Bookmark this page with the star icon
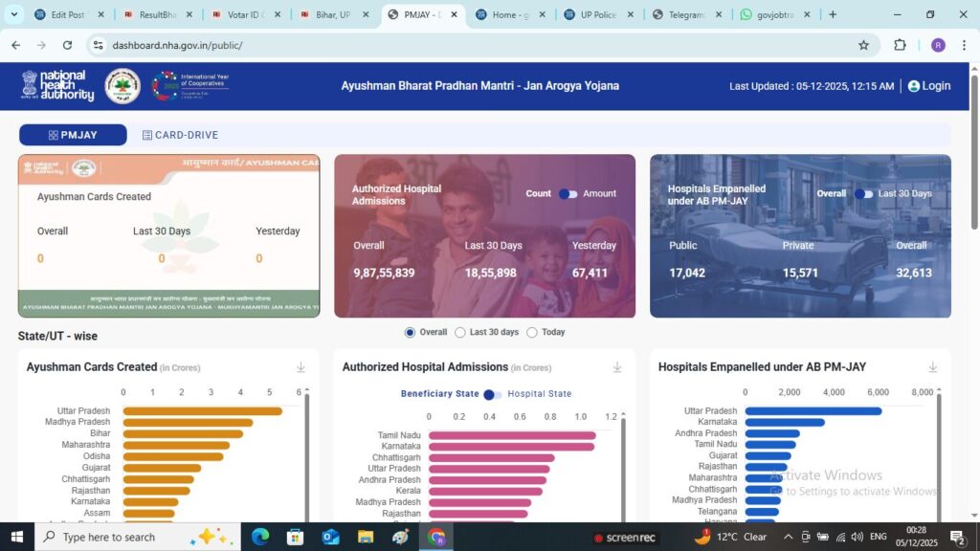Image resolution: width=980 pixels, height=551 pixels. pos(863,45)
